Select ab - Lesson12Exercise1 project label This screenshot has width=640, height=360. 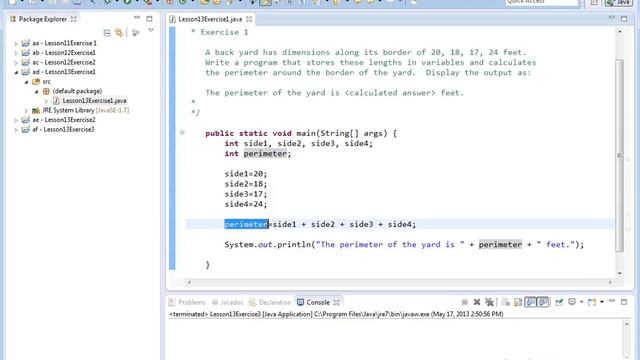pyautogui.click(x=64, y=53)
